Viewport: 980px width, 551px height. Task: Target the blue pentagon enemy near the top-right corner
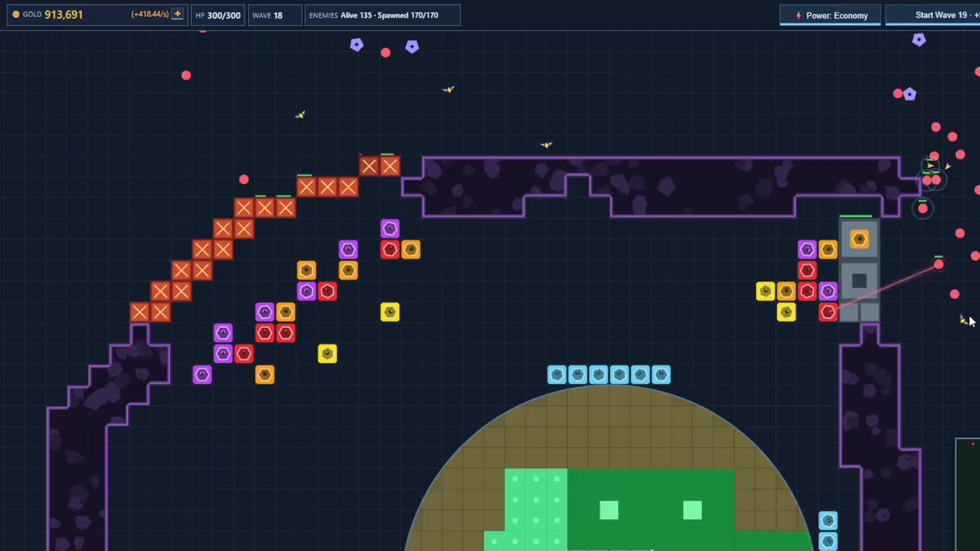[x=919, y=40]
